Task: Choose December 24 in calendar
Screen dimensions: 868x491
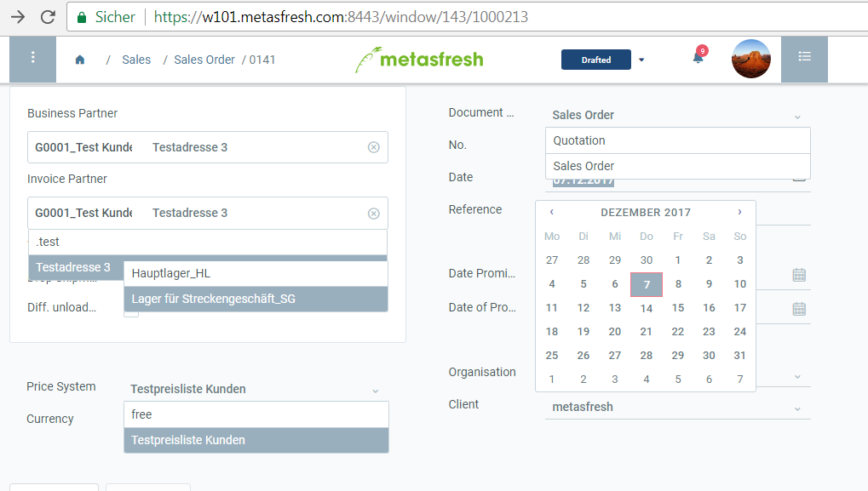Action: coord(740,332)
